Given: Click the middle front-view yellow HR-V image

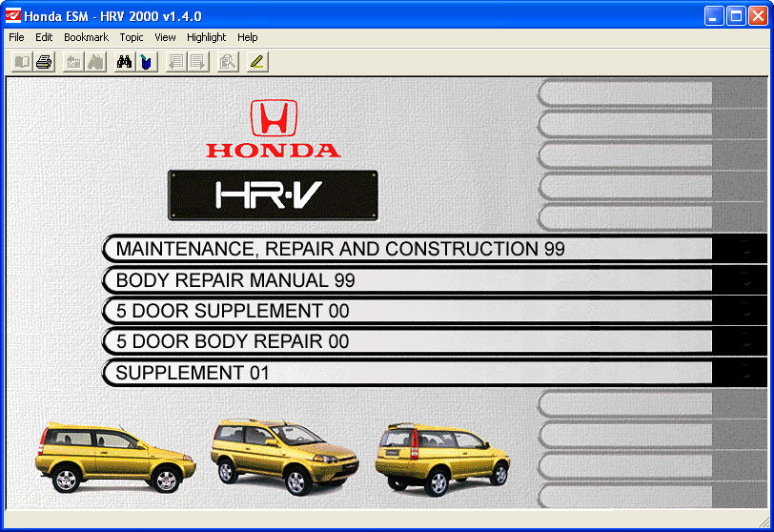Looking at the screenshot, I should (x=284, y=457).
